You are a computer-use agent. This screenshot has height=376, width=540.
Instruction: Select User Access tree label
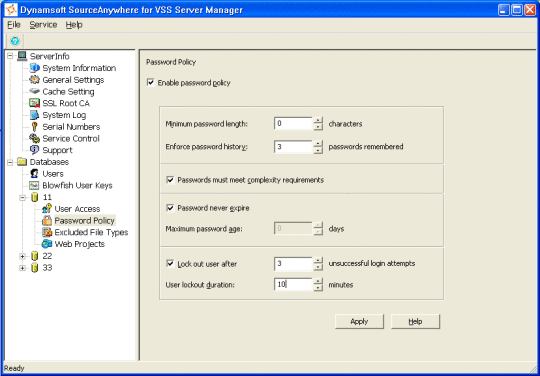(x=77, y=209)
